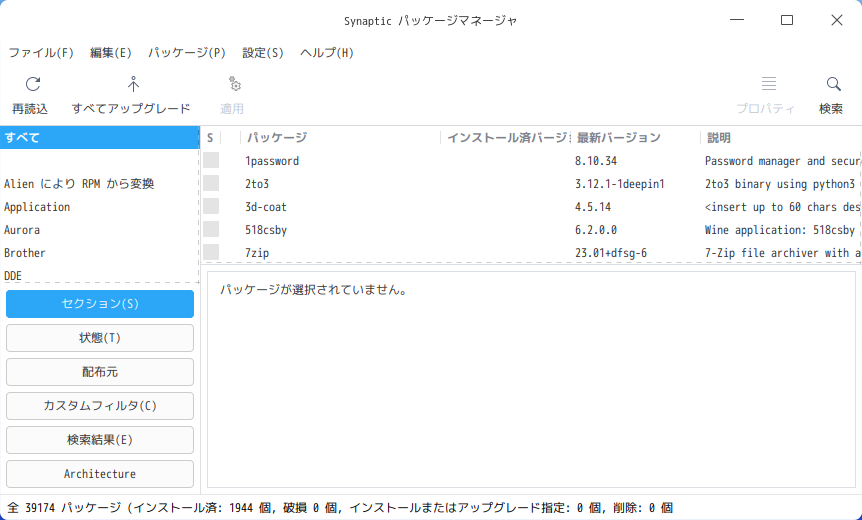Toggle status box for 2to3 package
862x520 pixels.
click(x=211, y=184)
